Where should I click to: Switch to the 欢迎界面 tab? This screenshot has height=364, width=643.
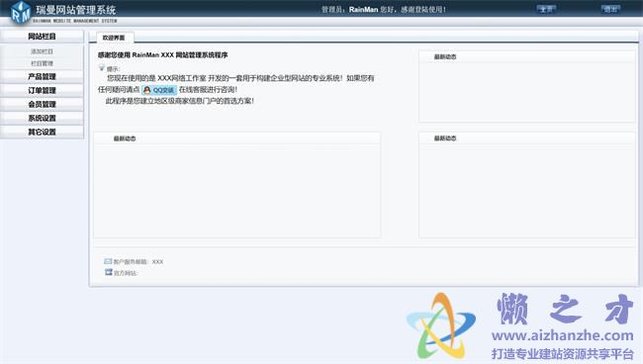(114, 38)
